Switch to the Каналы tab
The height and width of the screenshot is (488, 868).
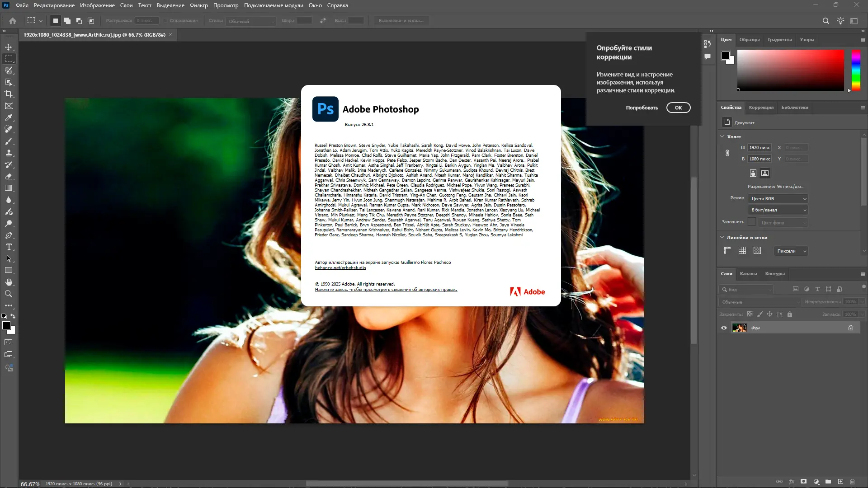tap(748, 274)
